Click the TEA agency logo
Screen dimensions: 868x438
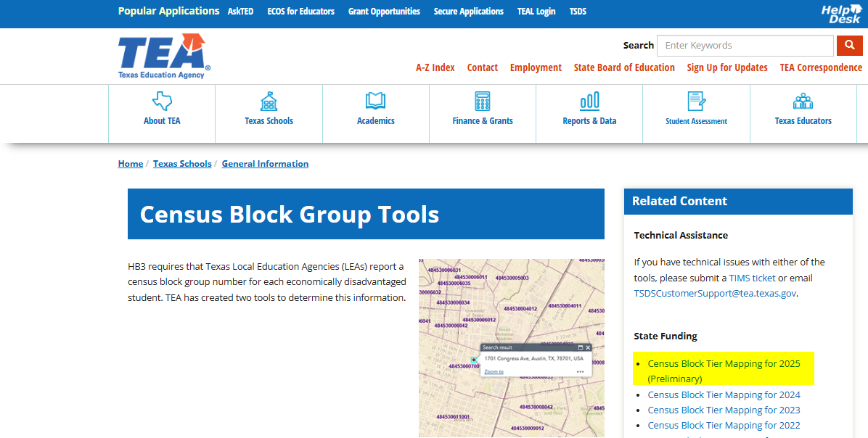tap(163, 56)
